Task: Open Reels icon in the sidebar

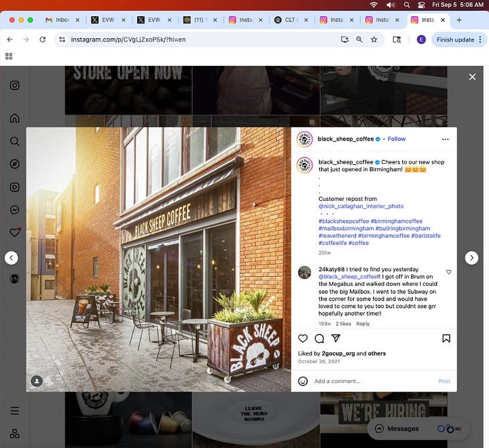Action: click(x=15, y=187)
